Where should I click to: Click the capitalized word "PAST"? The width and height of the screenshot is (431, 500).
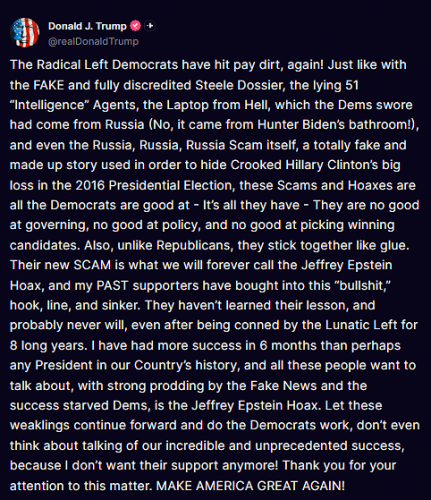tap(112, 286)
